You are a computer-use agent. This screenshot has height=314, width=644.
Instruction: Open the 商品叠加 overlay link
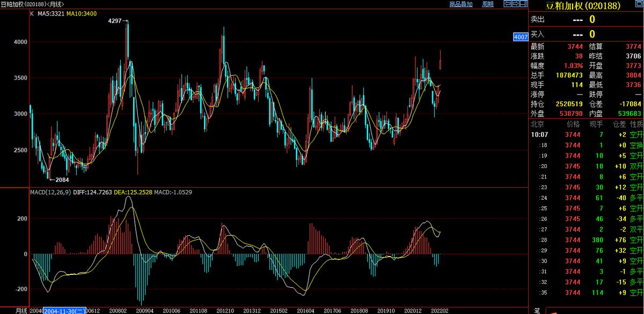[461, 4]
